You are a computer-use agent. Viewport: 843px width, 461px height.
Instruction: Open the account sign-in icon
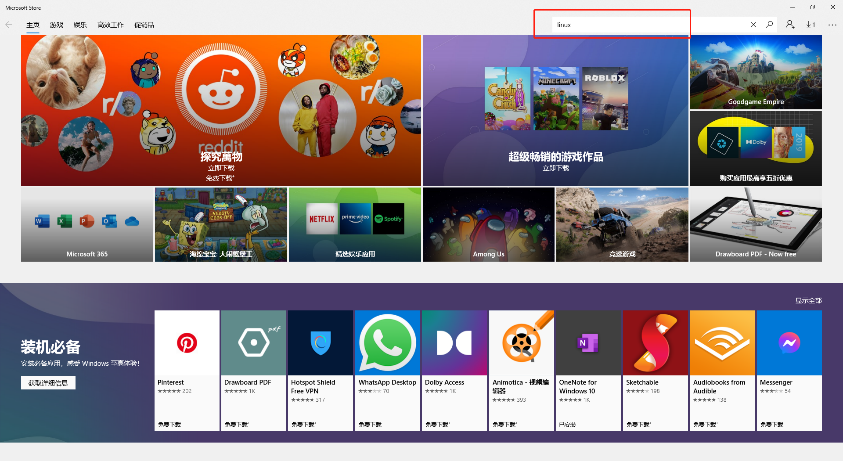[x=790, y=25]
